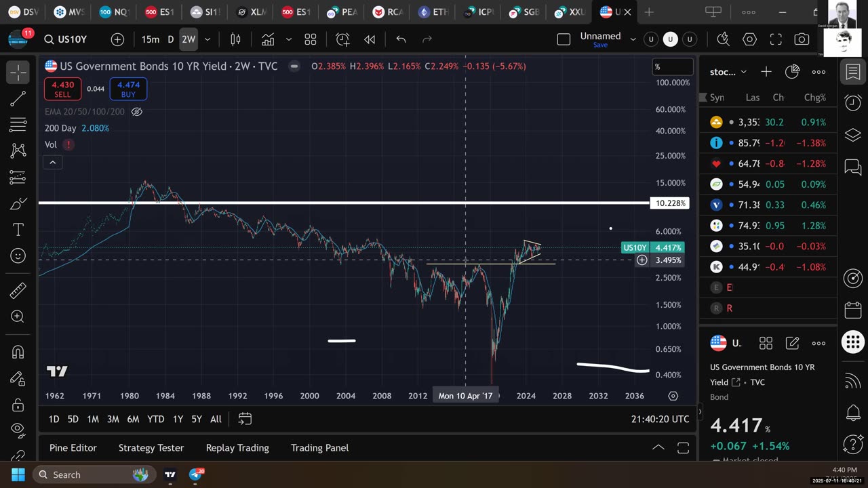868x488 pixels.
Task: Toggle EMA 20/50/100/200 indicator visibility
Action: [x=137, y=112]
